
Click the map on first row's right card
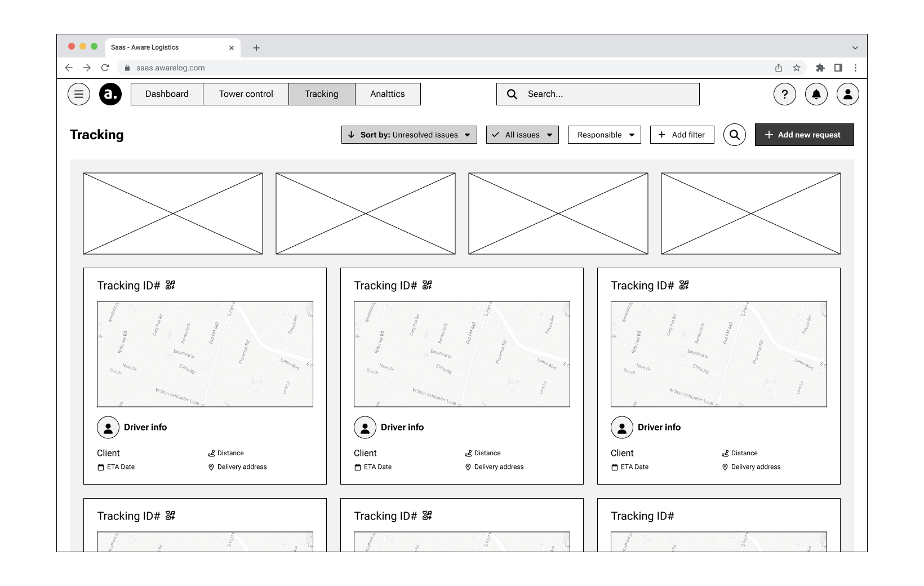[719, 354]
